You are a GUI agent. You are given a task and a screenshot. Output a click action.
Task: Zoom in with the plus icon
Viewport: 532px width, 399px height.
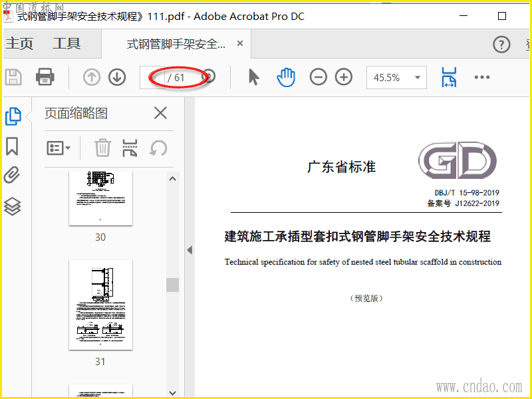click(344, 77)
